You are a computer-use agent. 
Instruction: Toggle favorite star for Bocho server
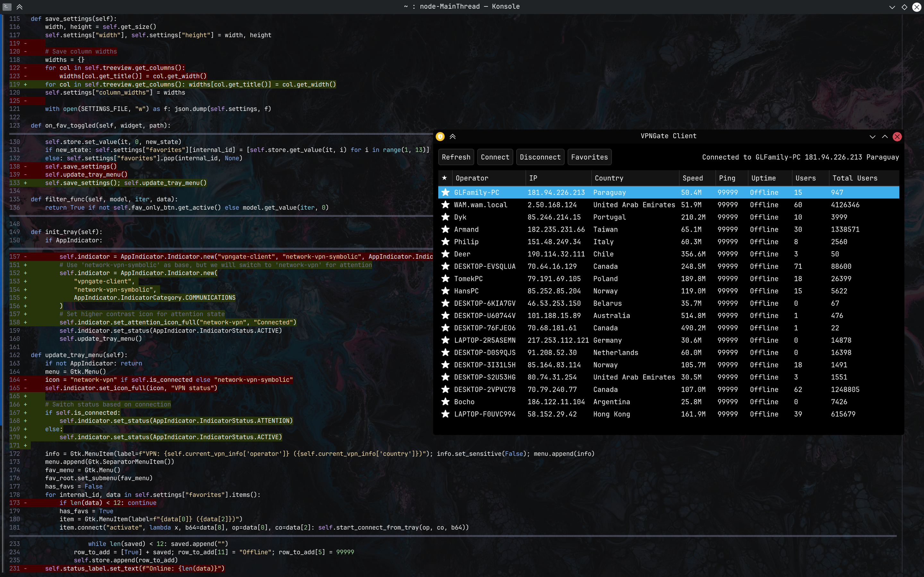click(445, 401)
